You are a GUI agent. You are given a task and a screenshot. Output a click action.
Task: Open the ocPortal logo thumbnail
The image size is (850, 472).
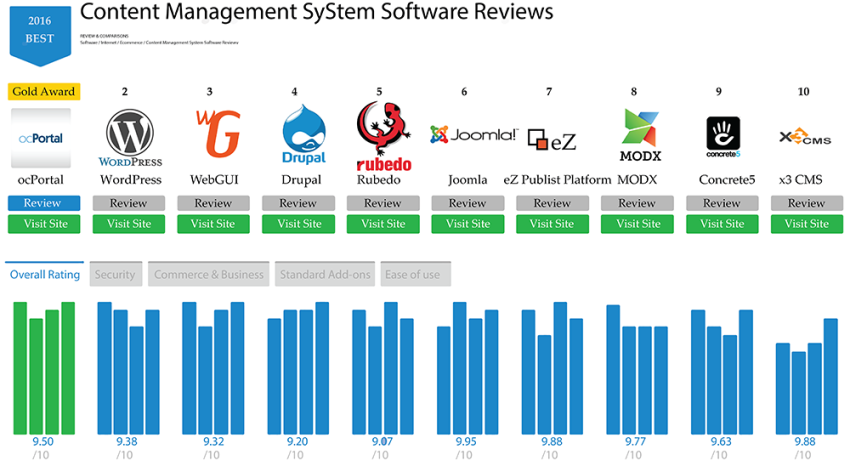pyautogui.click(x=41, y=138)
